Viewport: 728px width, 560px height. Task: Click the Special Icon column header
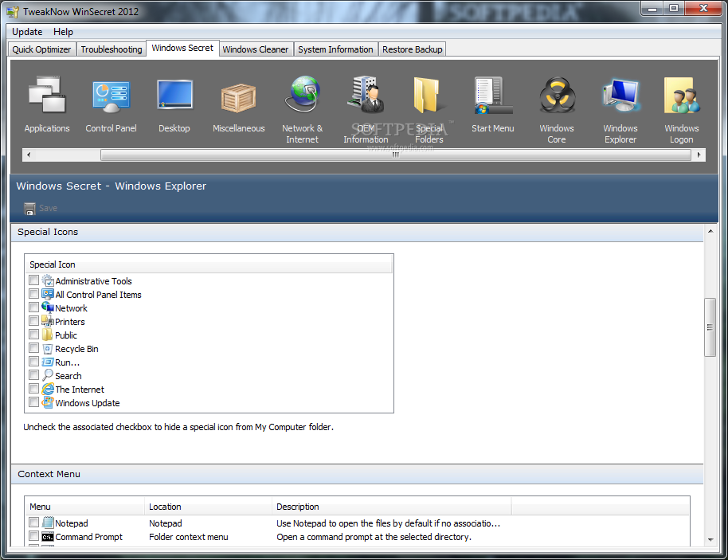point(209,264)
